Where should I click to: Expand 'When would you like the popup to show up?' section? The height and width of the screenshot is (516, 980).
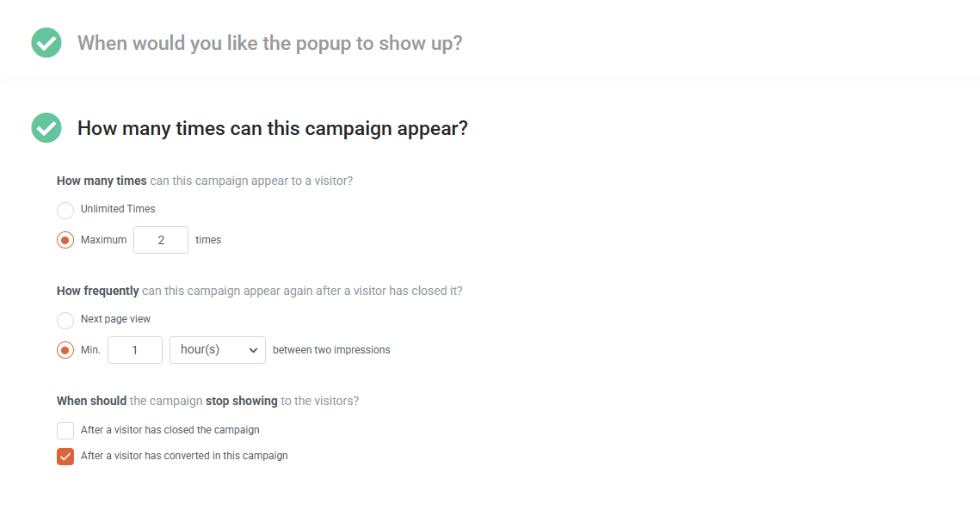point(269,43)
